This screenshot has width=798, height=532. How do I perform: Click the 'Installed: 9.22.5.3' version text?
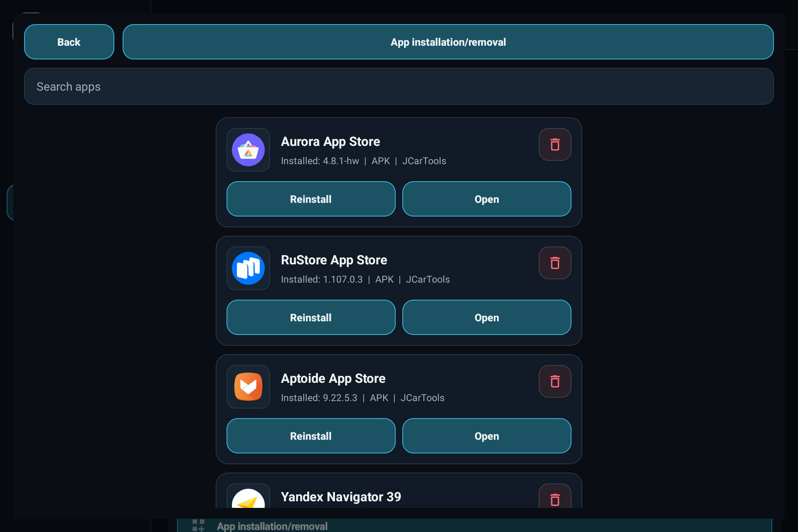click(x=319, y=398)
